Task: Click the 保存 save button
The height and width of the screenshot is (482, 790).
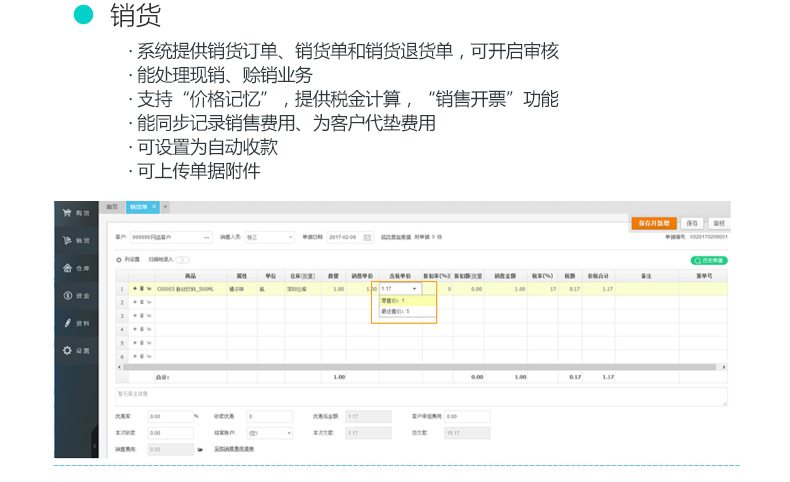Action: [x=692, y=223]
